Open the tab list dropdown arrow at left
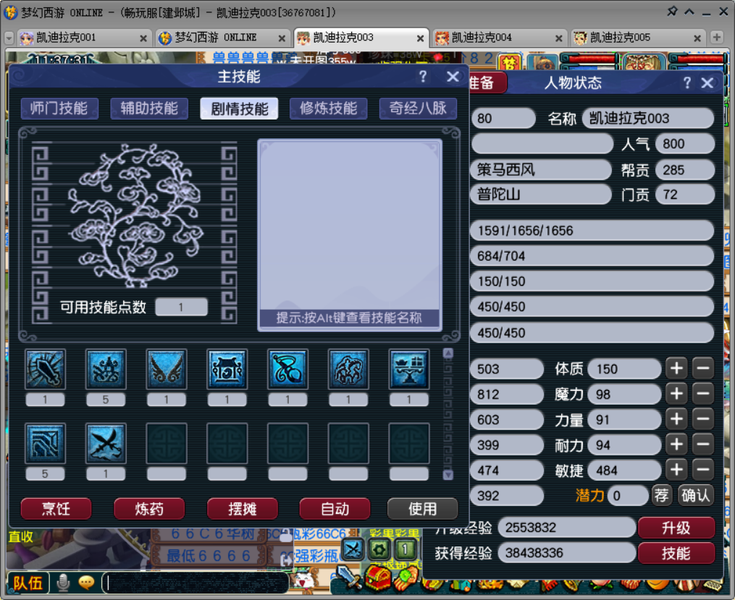Screen dimensions: 735x600 point(8,38)
